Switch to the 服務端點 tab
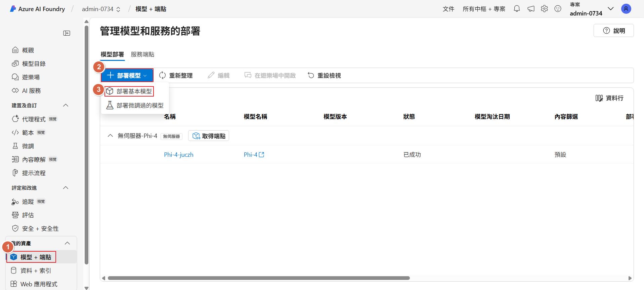The image size is (644, 290). pyautogui.click(x=142, y=55)
